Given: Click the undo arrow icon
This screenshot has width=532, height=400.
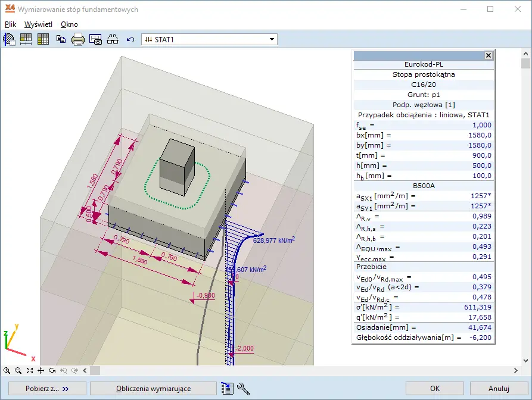Looking at the screenshot, I should pos(130,40).
